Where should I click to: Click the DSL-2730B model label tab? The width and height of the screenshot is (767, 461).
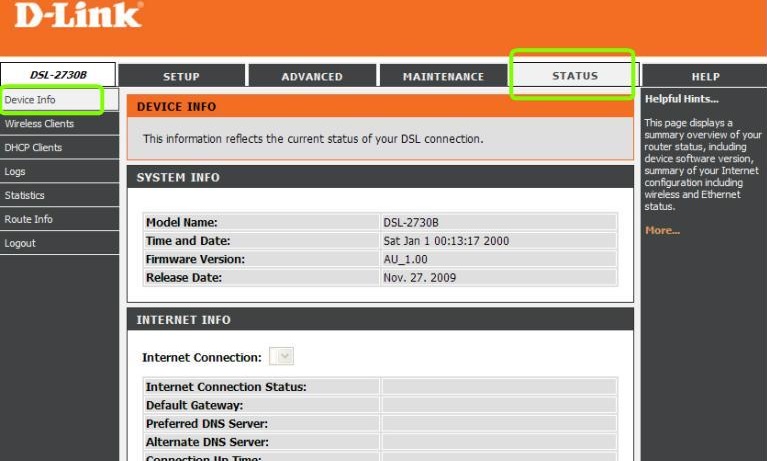pos(58,75)
